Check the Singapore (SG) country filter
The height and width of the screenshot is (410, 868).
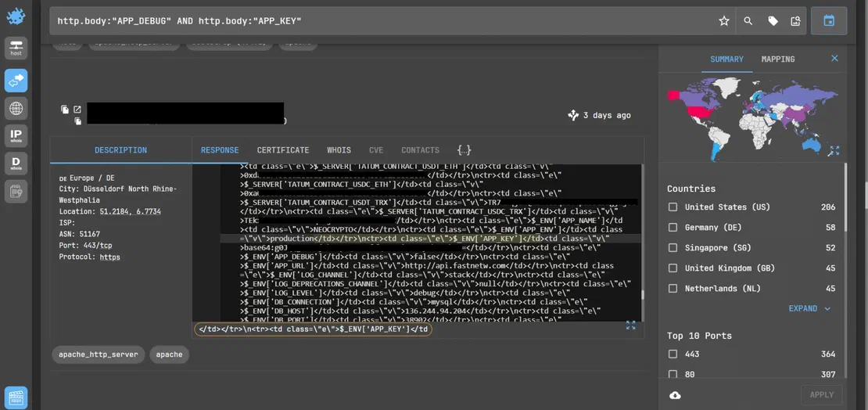673,248
